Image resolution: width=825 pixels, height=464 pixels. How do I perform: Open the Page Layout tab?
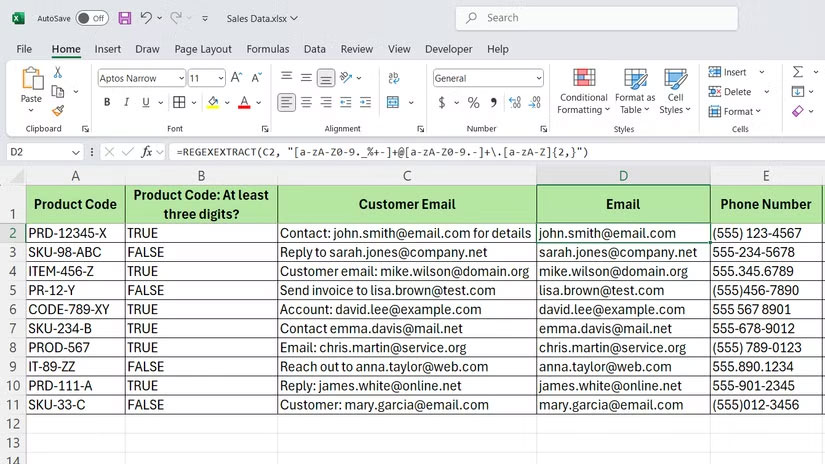pyautogui.click(x=203, y=49)
